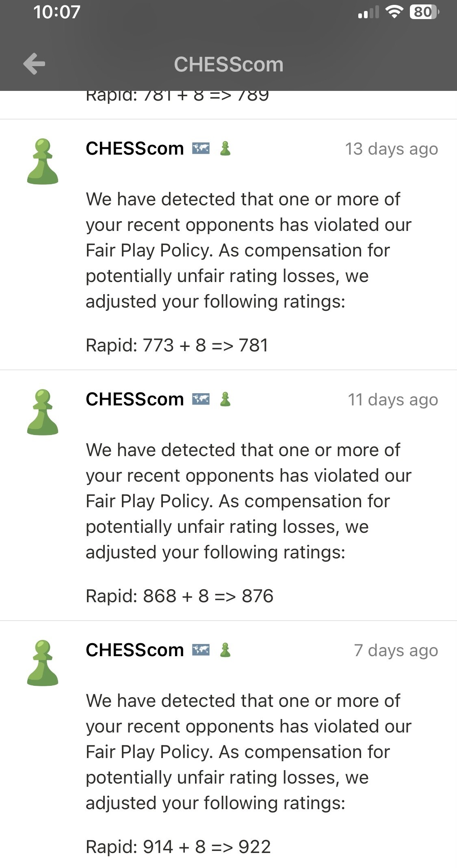The height and width of the screenshot is (868, 457).
Task: Open CHESScom sender name, 13 days ago message
Action: [x=135, y=149]
